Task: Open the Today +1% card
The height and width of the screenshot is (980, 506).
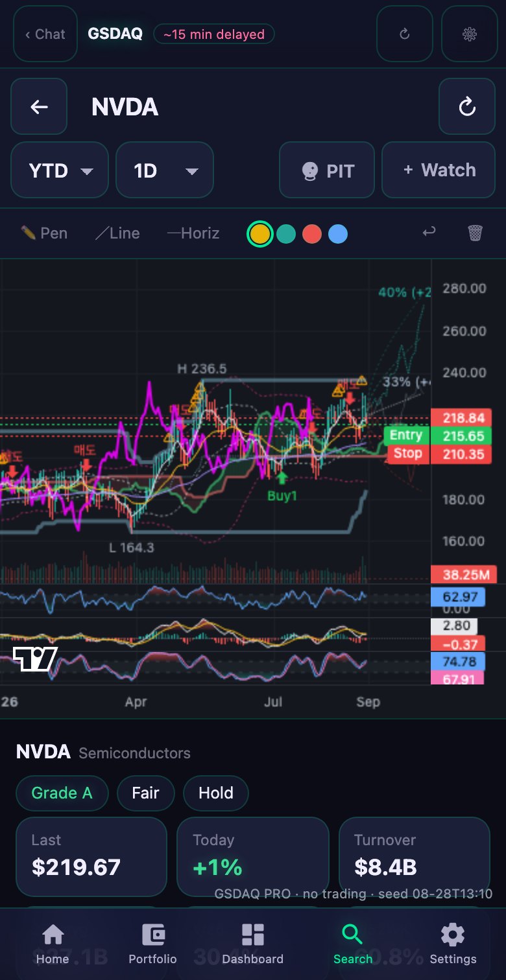Action: (x=253, y=857)
